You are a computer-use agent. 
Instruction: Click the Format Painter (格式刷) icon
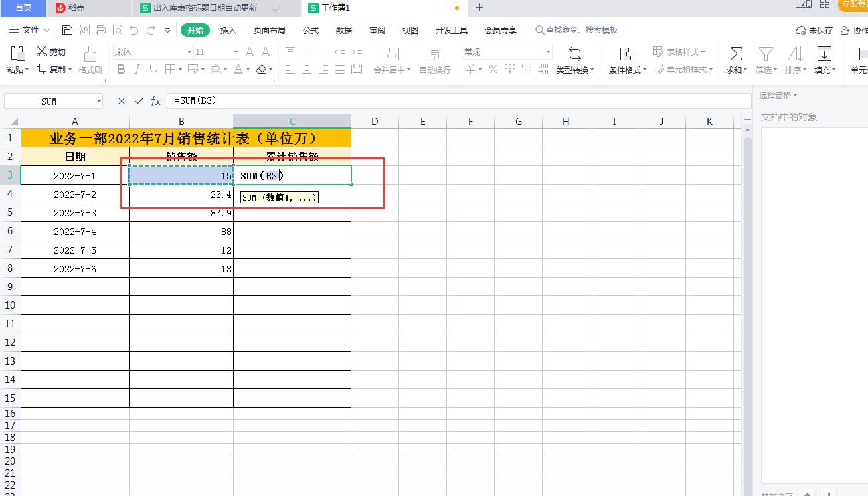90,54
